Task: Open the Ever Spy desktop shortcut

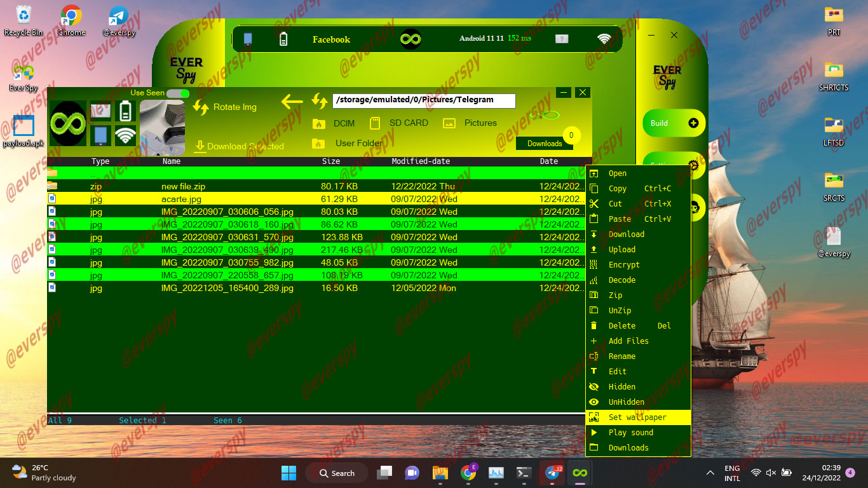Action: [x=24, y=78]
